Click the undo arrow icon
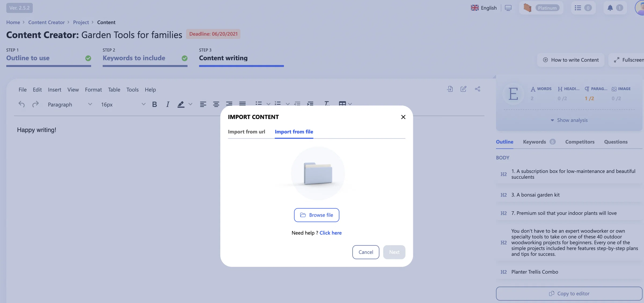 click(21, 104)
